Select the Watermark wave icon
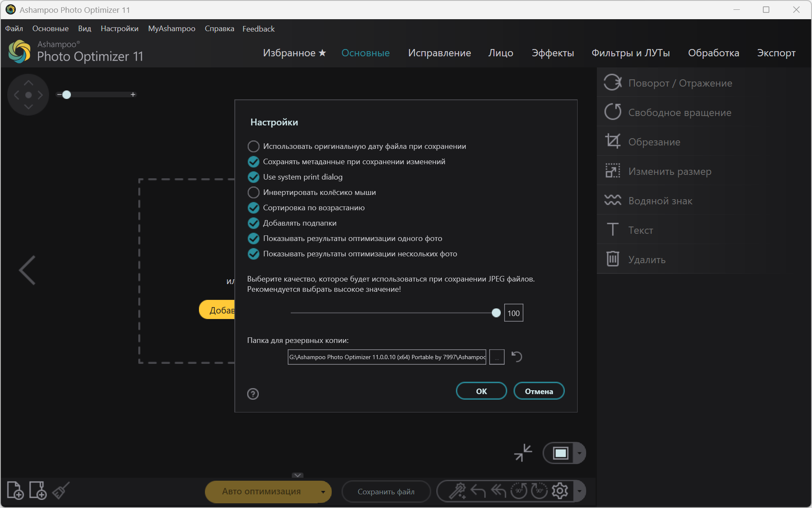Viewport: 812px width, 508px height. pyautogui.click(x=613, y=200)
